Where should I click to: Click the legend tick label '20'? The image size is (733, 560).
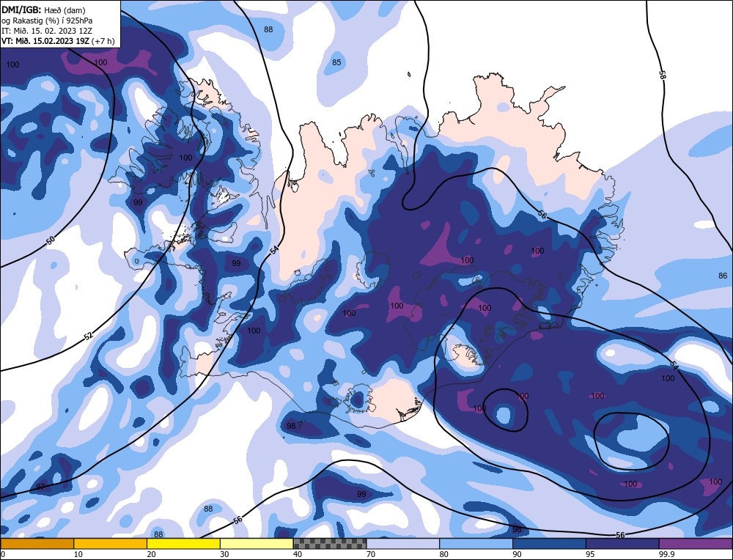click(x=151, y=554)
